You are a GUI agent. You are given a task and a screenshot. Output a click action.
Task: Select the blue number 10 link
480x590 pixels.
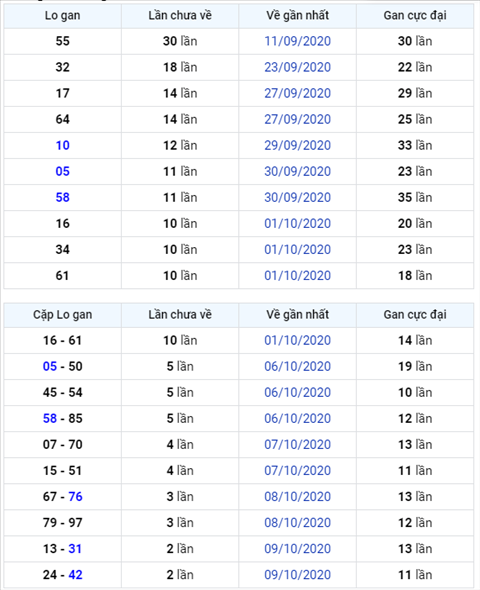62,145
